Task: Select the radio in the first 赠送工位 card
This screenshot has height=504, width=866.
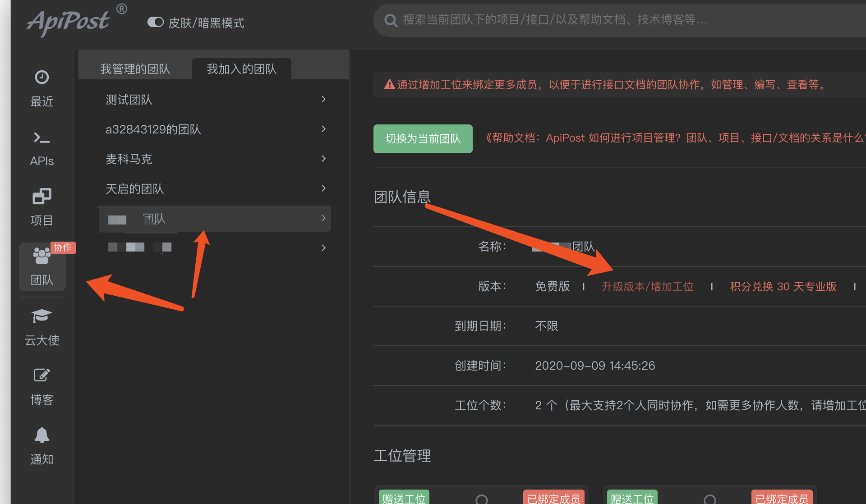Action: [x=482, y=499]
